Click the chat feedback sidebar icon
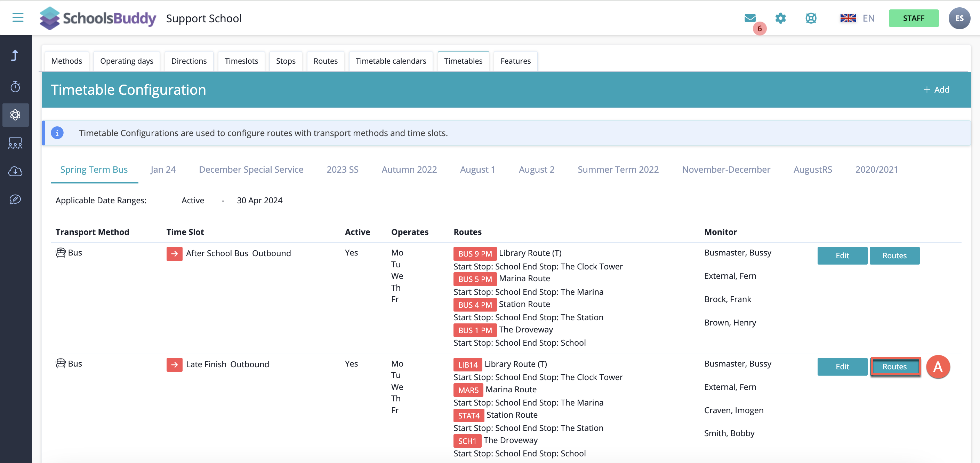This screenshot has height=463, width=980. pyautogui.click(x=15, y=199)
